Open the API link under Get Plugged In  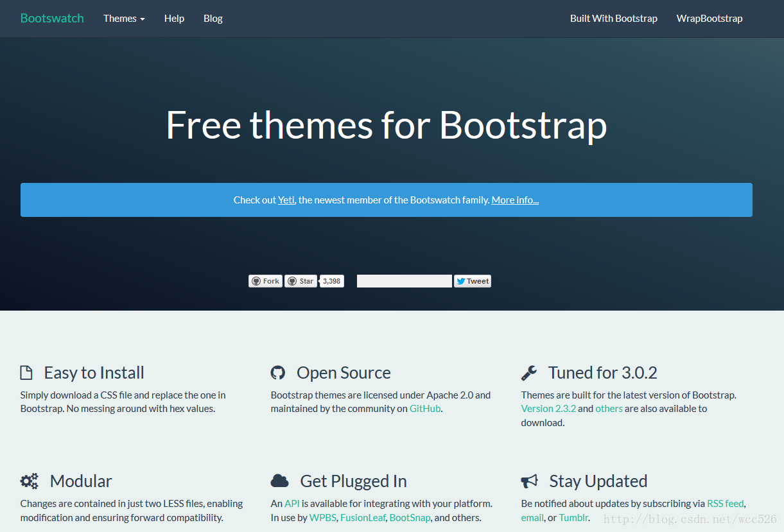(292, 504)
